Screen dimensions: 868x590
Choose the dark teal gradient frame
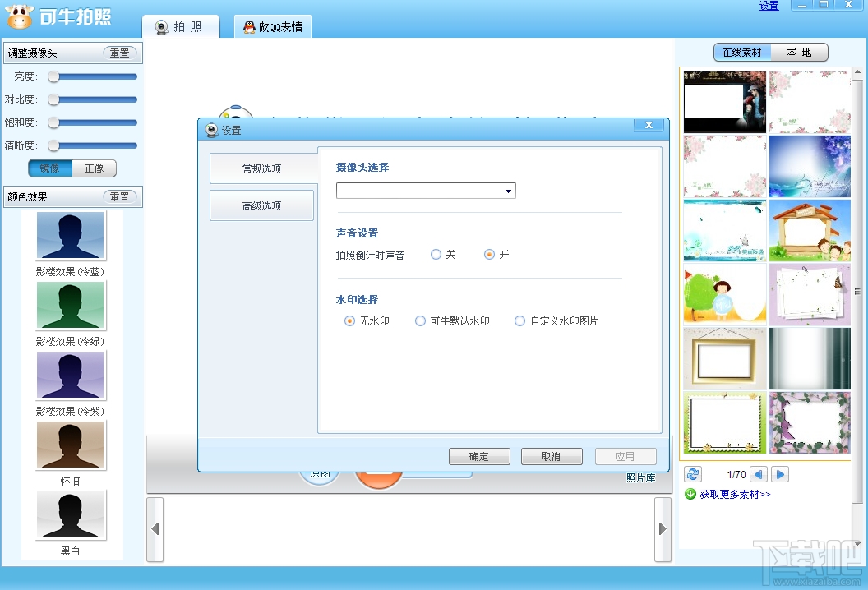(x=810, y=358)
